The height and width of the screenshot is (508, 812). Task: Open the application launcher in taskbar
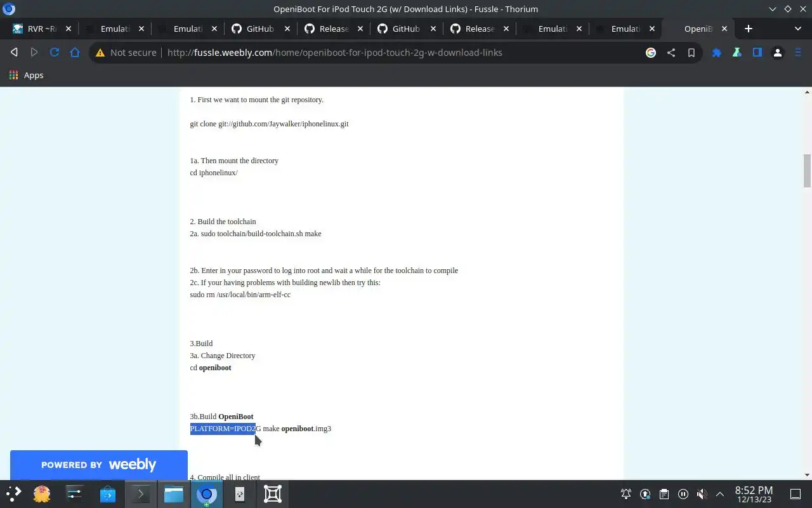coord(14,494)
